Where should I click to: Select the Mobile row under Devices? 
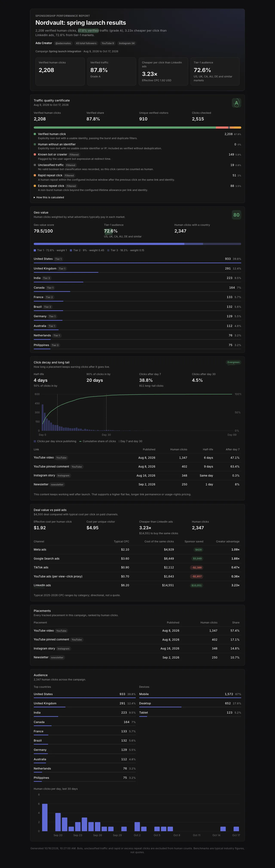[190, 695]
